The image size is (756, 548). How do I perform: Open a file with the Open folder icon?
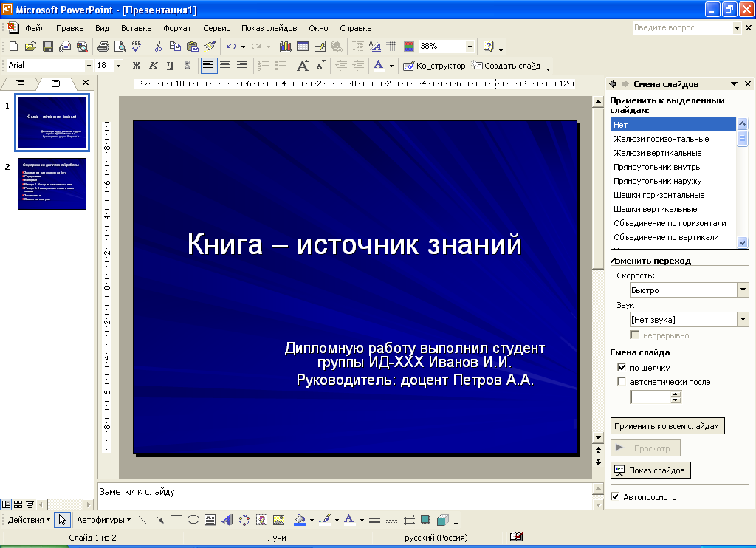coord(30,47)
